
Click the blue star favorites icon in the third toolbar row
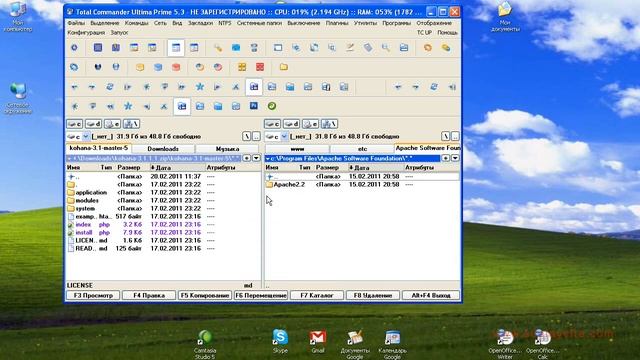tap(200, 87)
